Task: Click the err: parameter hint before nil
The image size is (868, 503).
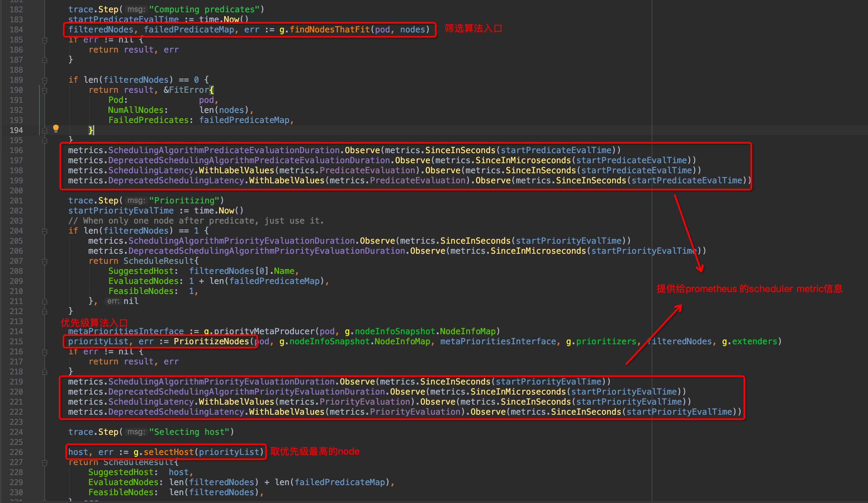Action: (113, 301)
